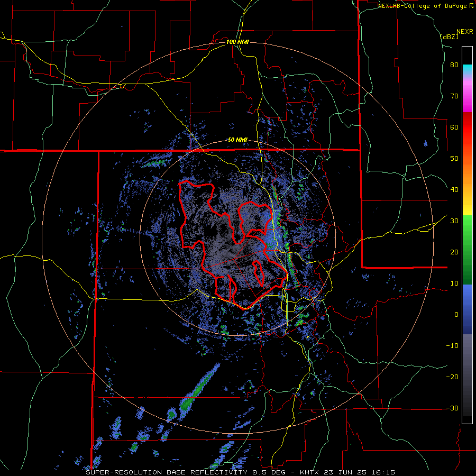Click the 100 NMI range ring label
The width and height of the screenshot is (476, 476).
click(x=237, y=42)
